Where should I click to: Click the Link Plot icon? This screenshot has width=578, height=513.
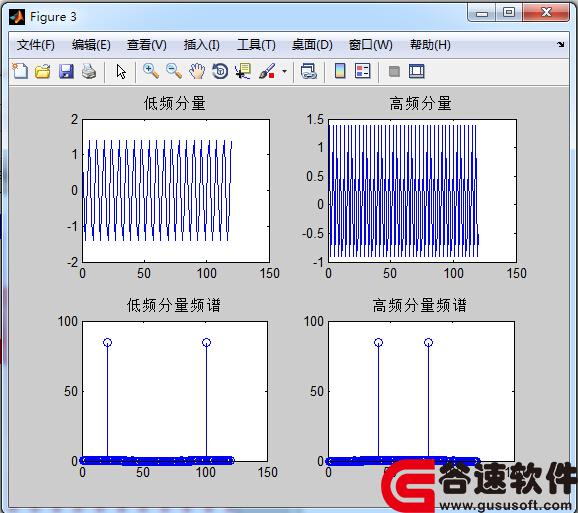click(x=309, y=71)
